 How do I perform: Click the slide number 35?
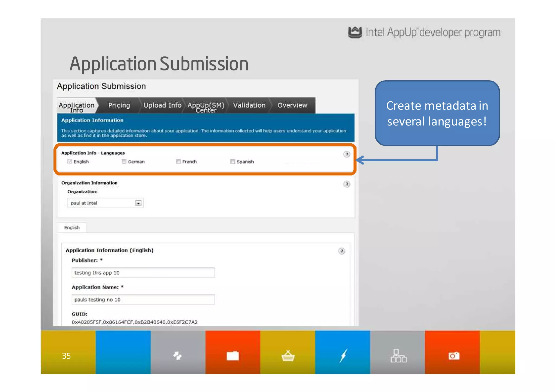[x=66, y=356]
